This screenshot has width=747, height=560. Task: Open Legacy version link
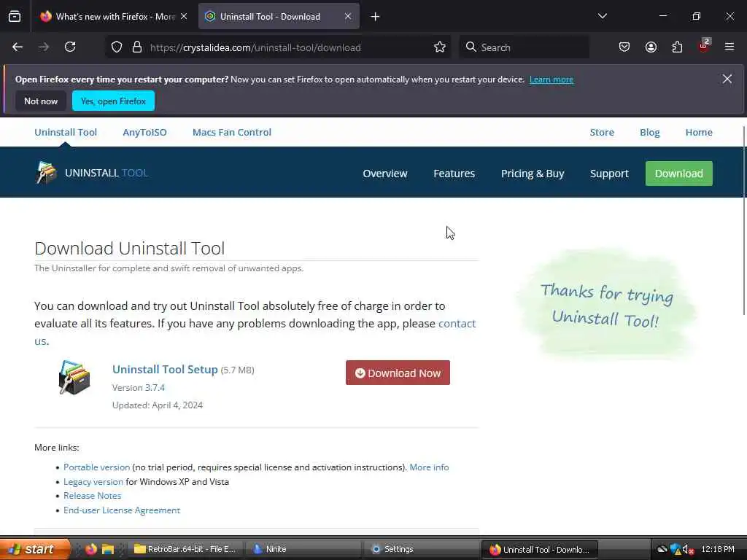point(93,481)
